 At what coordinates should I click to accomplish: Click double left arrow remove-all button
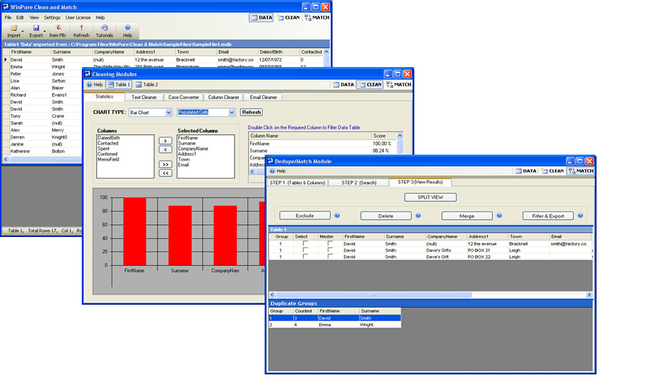[165, 173]
